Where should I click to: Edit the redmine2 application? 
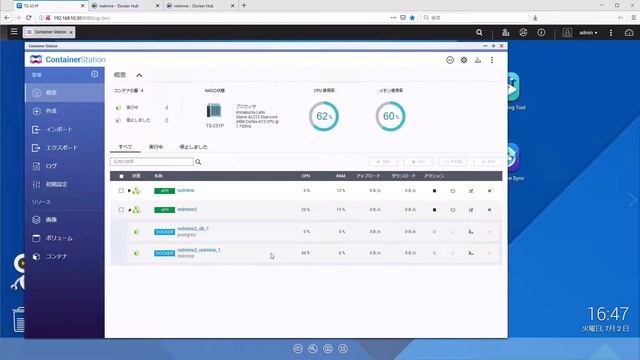(x=471, y=210)
